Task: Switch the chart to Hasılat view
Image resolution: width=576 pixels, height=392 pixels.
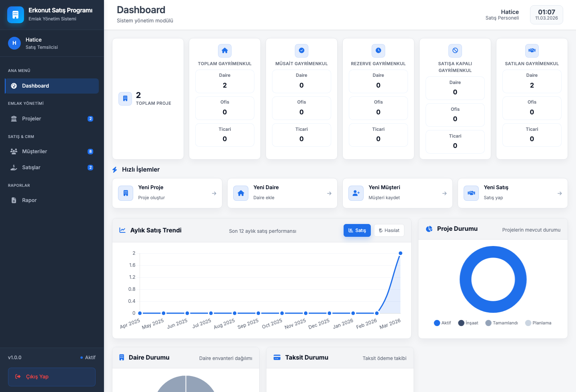Action: [389, 230]
